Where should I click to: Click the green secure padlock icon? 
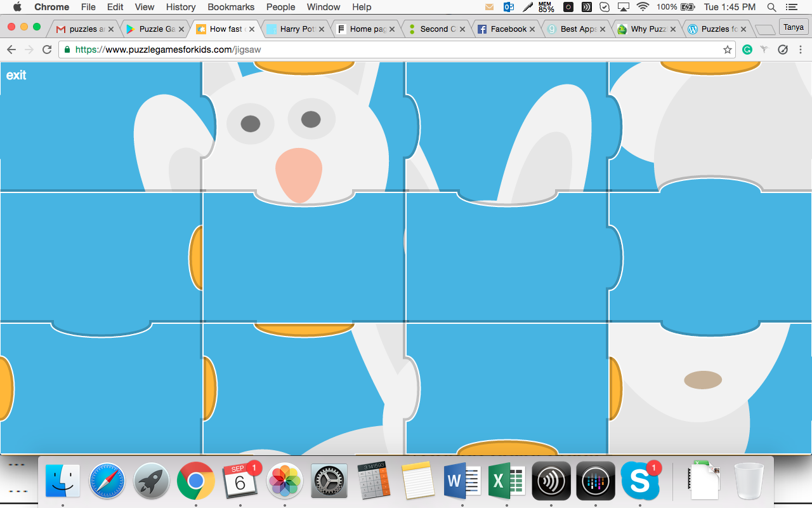point(68,50)
